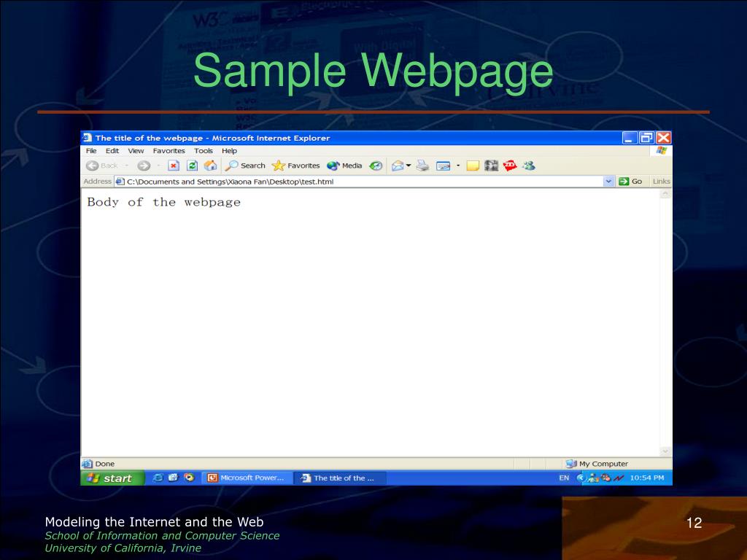Click the Forward arrow button

tap(144, 166)
